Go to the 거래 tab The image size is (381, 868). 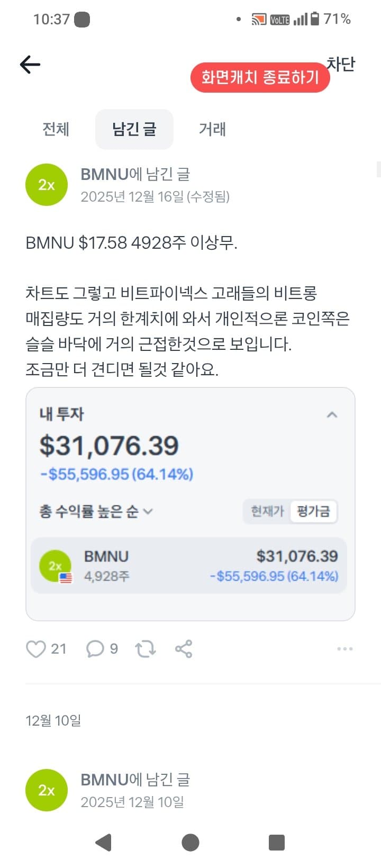(212, 129)
